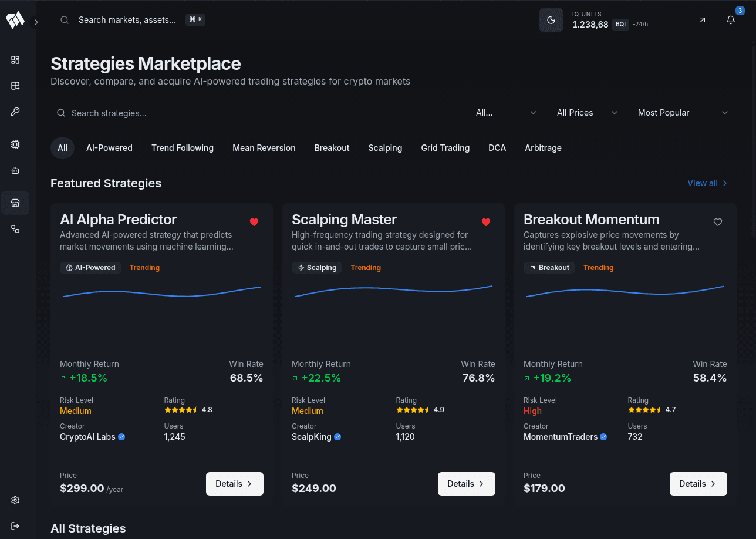The height and width of the screenshot is (539, 756).
Task: Toggle dark mode with the moon button
Action: (551, 19)
